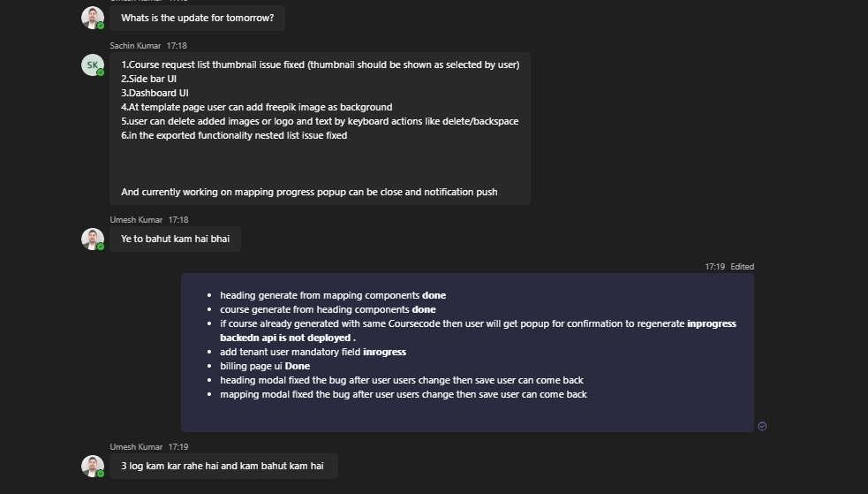868x494 pixels.
Task: Click the "Dashboard UI" line in Sachin's message
Action: 155,93
